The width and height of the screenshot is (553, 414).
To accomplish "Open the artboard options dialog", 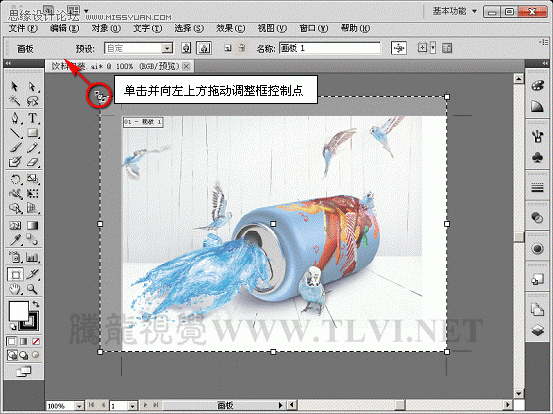I will coord(447,48).
